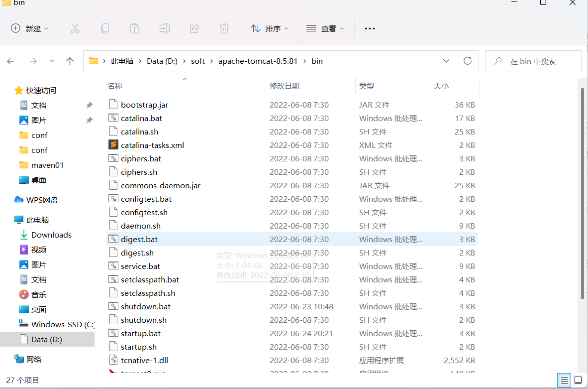Open 网络 in the sidebar
This screenshot has width=588, height=389.
click(x=27, y=359)
